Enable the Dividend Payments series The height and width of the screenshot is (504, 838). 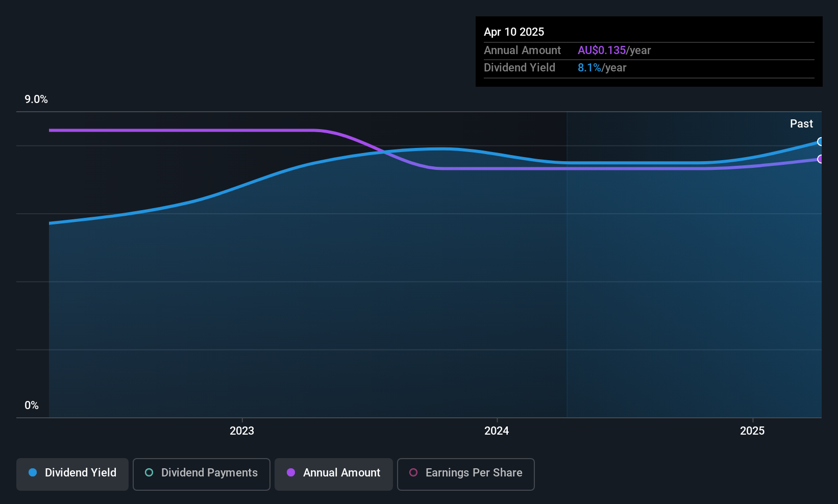point(202,474)
